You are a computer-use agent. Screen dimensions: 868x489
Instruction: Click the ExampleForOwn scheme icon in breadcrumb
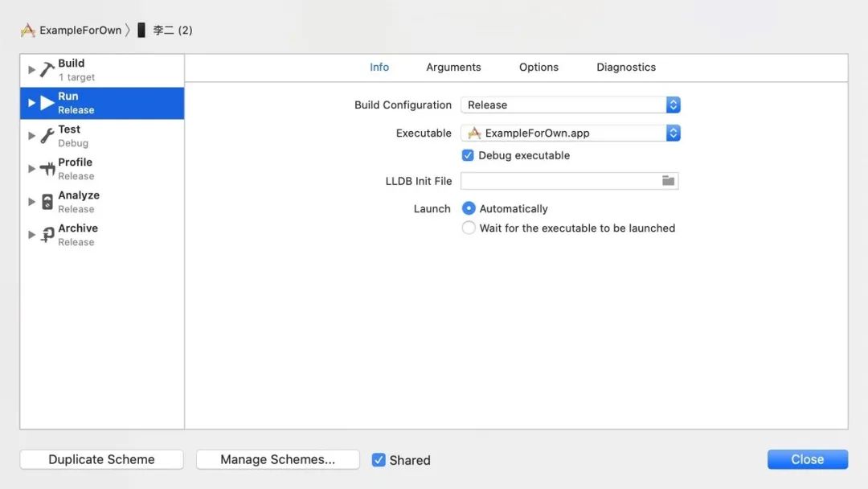click(28, 31)
